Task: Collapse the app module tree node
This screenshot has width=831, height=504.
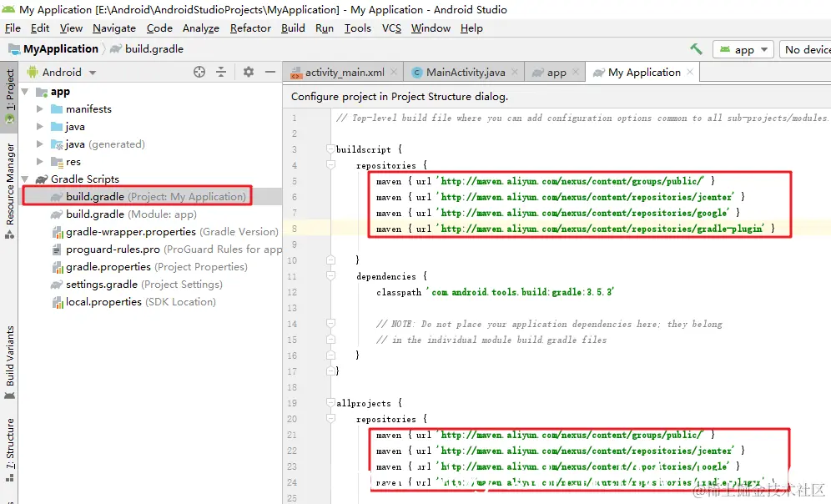Action: click(x=25, y=92)
